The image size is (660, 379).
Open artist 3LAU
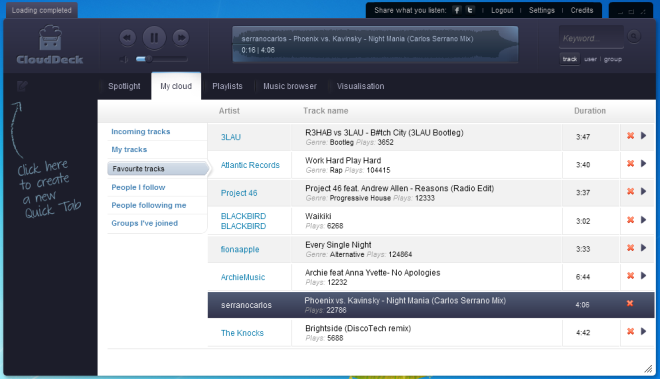[x=231, y=137]
